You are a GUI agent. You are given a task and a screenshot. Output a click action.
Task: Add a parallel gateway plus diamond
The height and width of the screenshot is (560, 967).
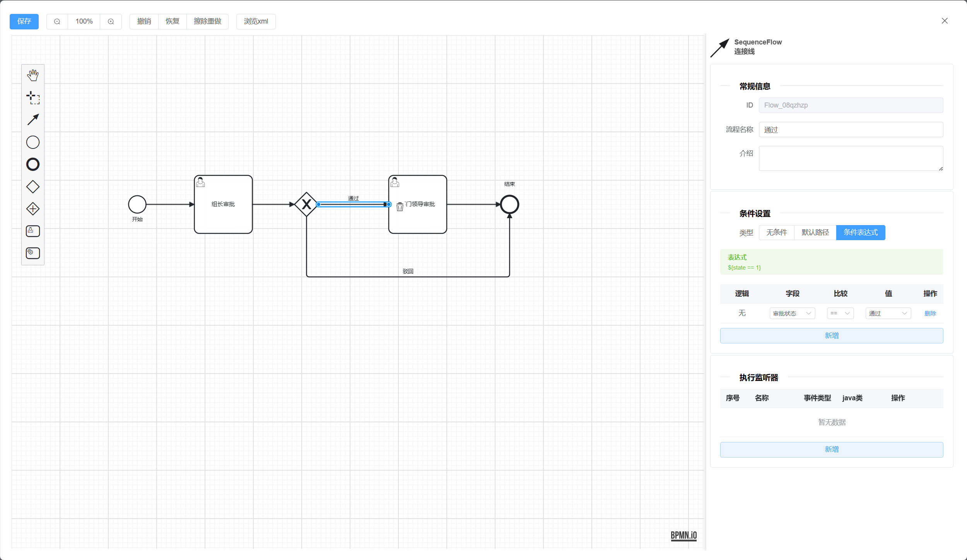pyautogui.click(x=33, y=209)
